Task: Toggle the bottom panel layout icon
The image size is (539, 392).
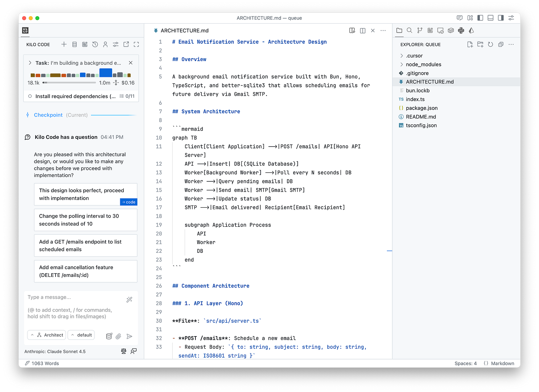Action: point(491,18)
